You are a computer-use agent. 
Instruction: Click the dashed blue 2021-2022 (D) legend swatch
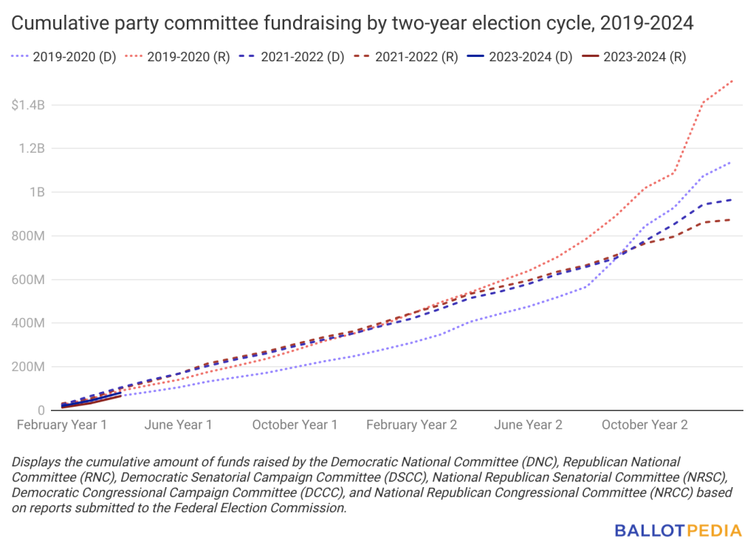pyautogui.click(x=247, y=56)
